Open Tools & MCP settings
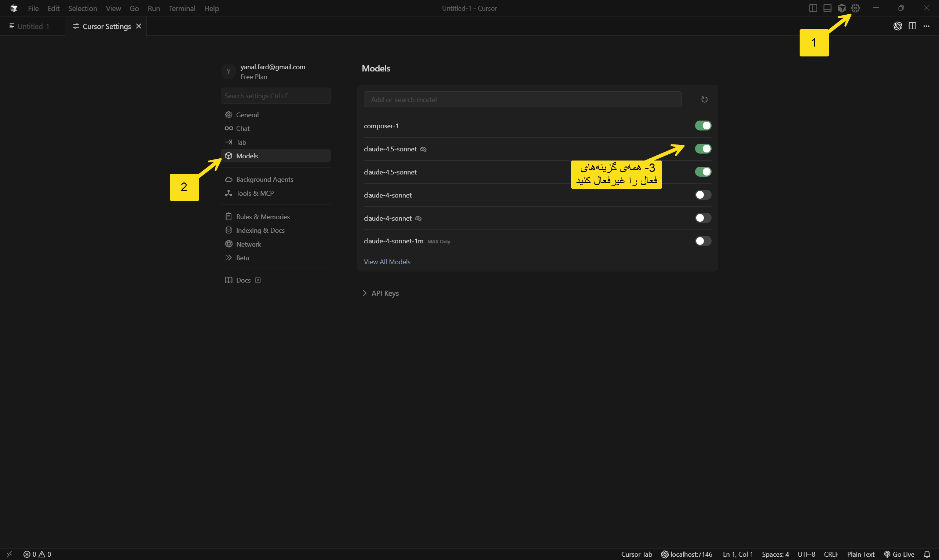The width and height of the screenshot is (939, 560). coord(275,193)
